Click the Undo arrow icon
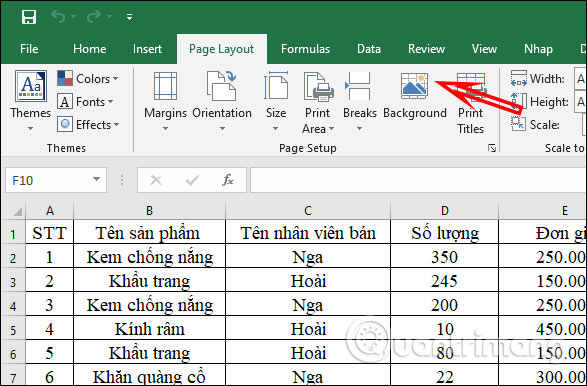The width and height of the screenshot is (587, 386). point(58,16)
